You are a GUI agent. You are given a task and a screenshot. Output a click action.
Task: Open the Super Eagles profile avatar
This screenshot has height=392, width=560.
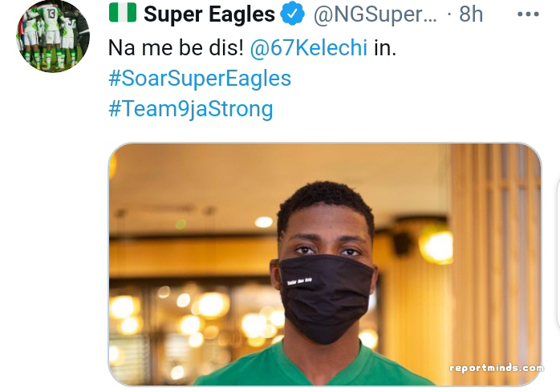[x=53, y=37]
